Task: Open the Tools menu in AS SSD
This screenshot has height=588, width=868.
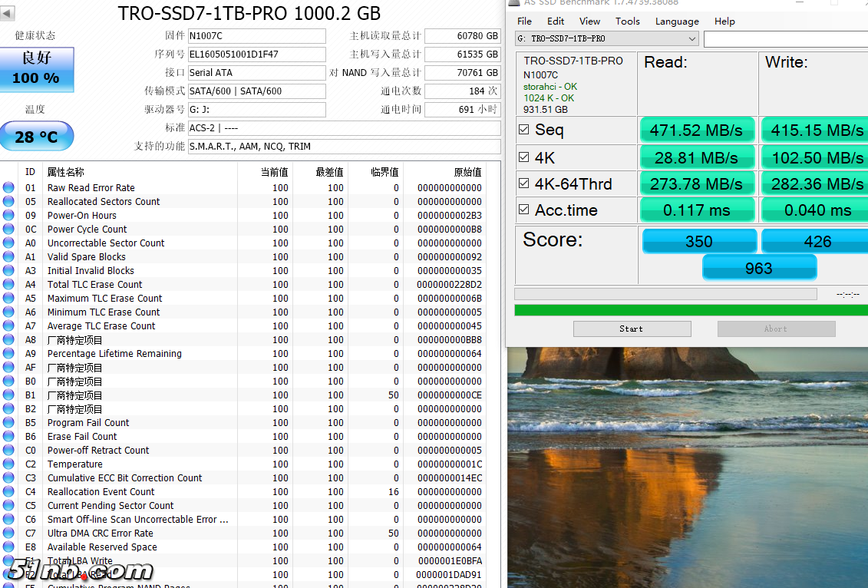Action: click(627, 21)
